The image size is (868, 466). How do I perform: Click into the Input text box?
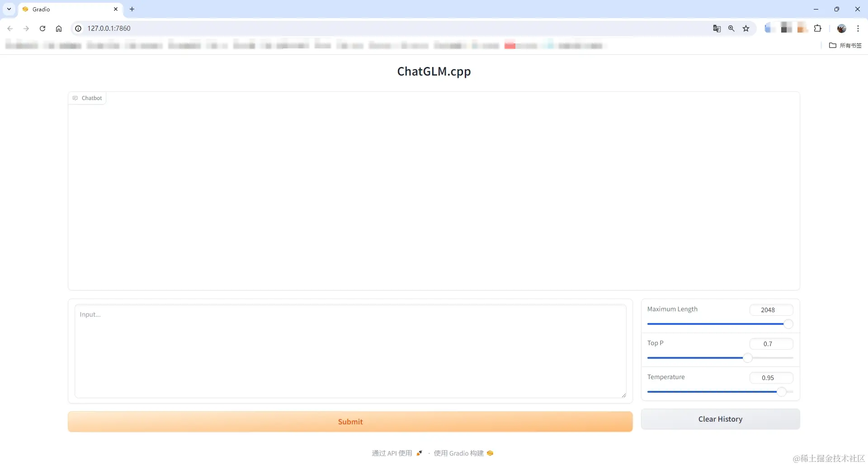pos(350,351)
